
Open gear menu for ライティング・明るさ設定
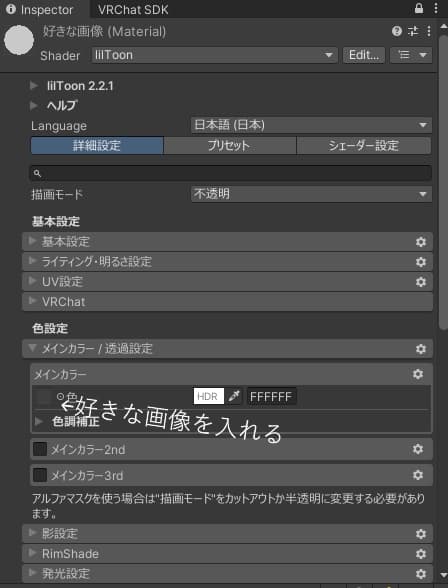point(421,262)
